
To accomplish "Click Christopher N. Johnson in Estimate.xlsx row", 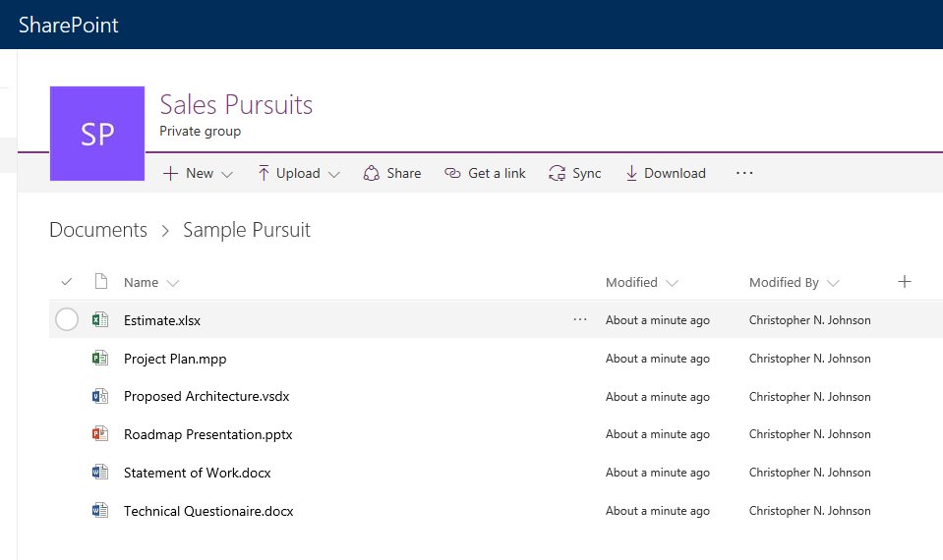I will pyautogui.click(x=809, y=319).
